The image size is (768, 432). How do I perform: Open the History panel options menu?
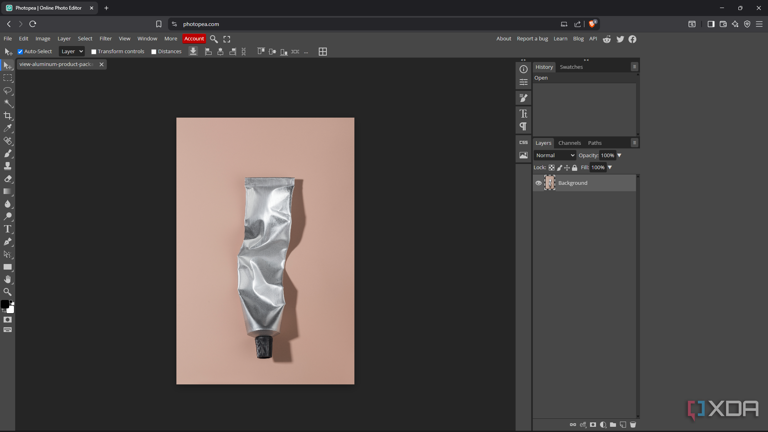[634, 67]
